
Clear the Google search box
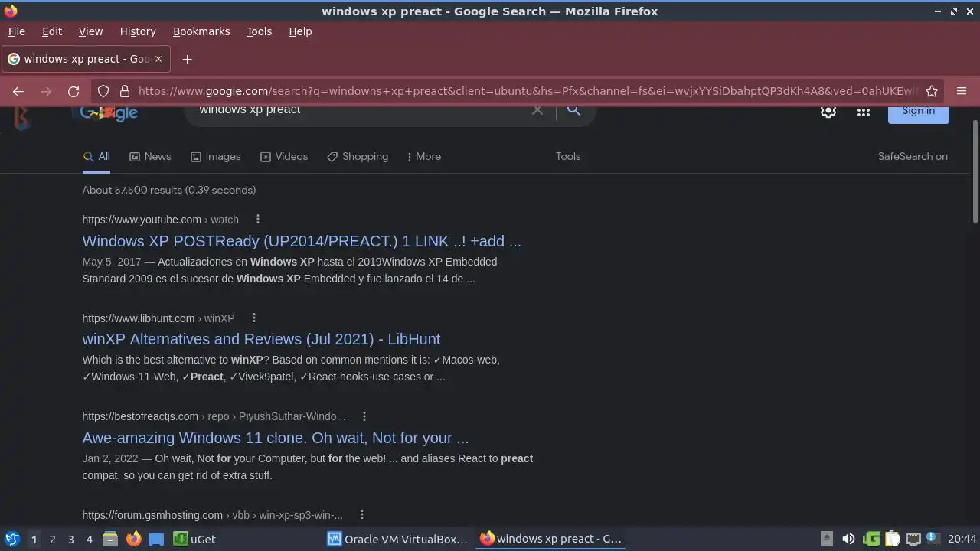tap(537, 110)
